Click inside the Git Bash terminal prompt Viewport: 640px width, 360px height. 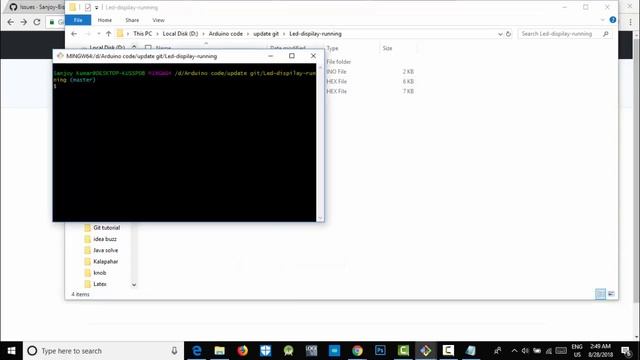184,142
